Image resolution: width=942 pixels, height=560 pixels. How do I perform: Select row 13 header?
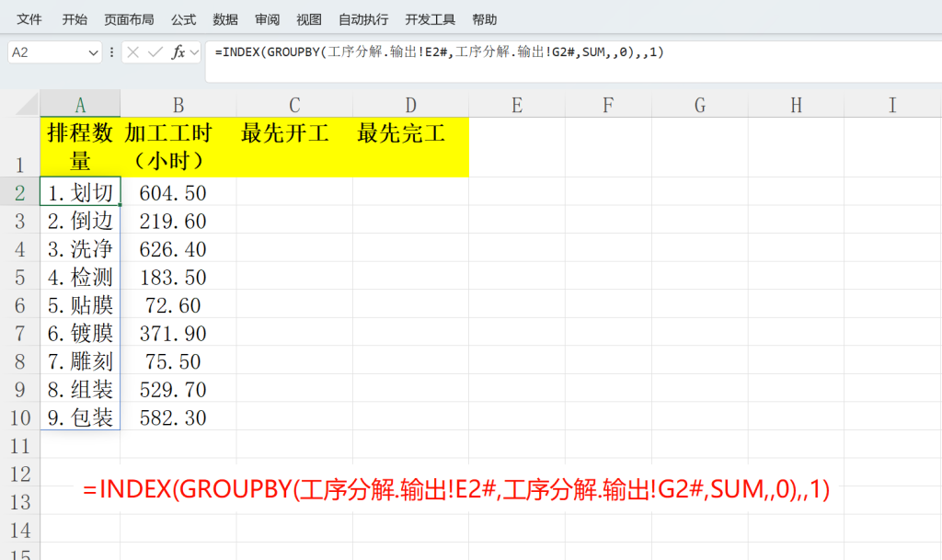pyautogui.click(x=20, y=500)
